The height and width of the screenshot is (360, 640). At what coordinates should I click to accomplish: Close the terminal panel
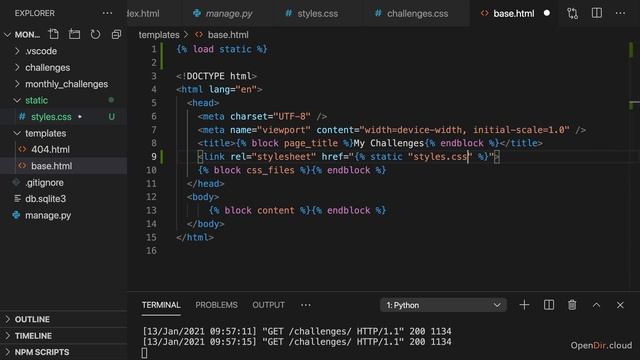620,305
